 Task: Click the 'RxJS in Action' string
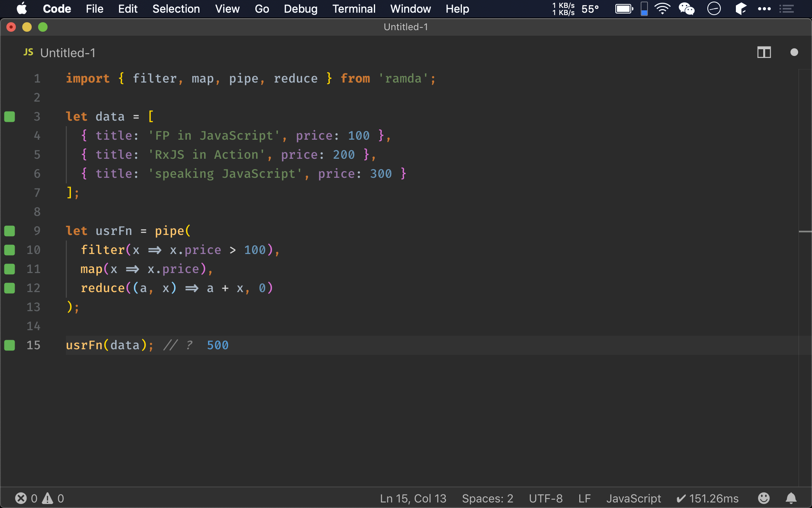point(207,155)
